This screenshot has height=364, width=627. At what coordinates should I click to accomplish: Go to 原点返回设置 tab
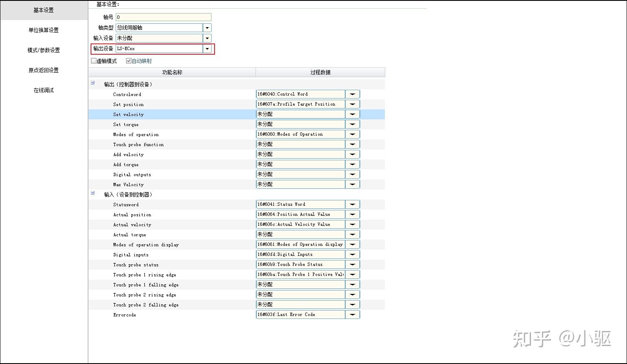[43, 70]
